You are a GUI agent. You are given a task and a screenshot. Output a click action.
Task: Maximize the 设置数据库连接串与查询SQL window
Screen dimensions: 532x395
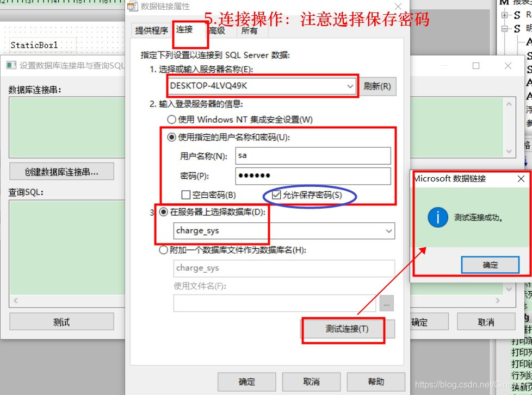coord(476,66)
